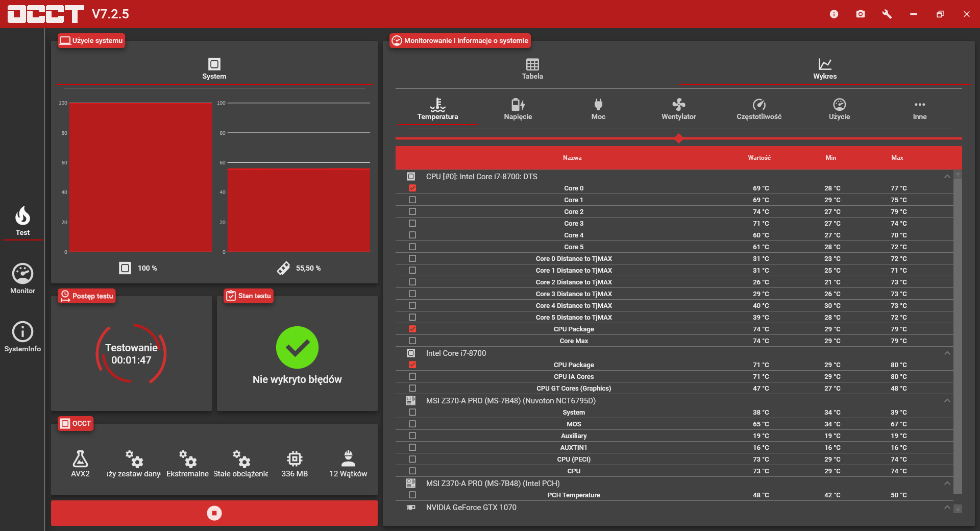This screenshot has height=531, width=980.
Task: Open the SystemInfo section in sidebar
Action: point(22,337)
